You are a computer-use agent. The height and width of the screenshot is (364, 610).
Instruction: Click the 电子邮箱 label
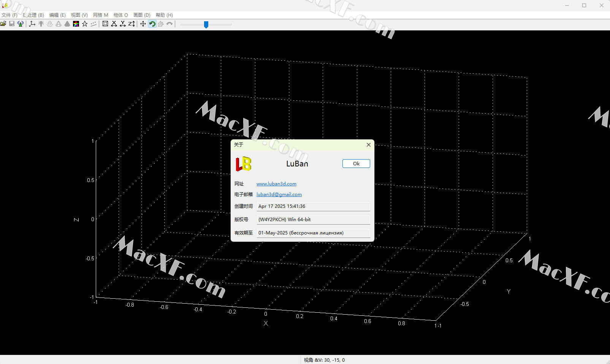coord(244,195)
